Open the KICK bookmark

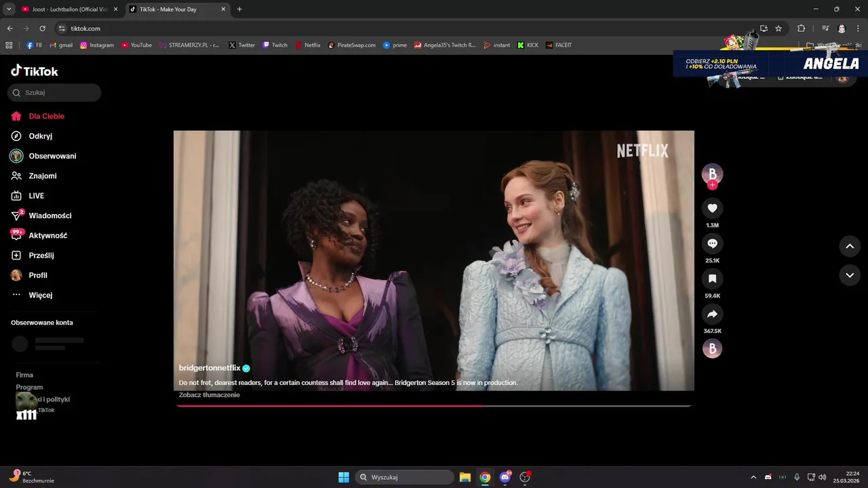528,45
